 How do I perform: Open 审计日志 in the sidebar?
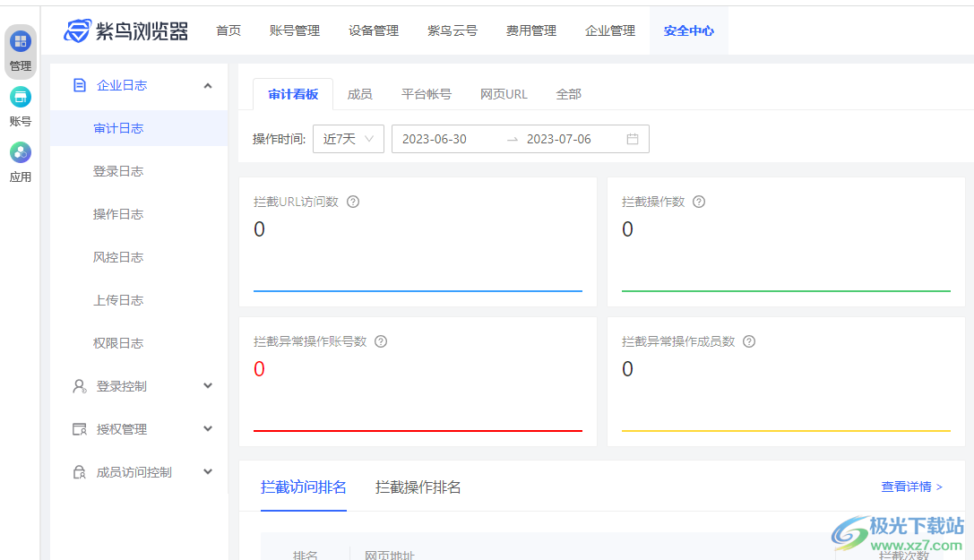139,128
